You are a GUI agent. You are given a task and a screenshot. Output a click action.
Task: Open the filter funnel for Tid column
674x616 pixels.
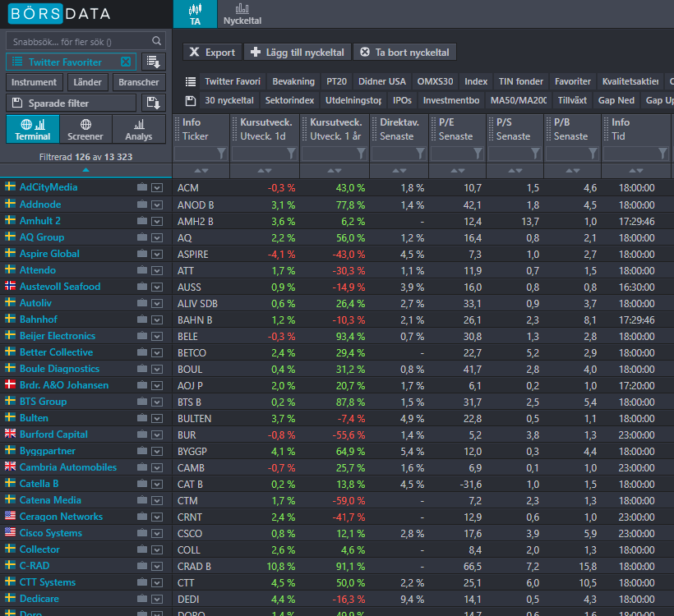tap(662, 154)
